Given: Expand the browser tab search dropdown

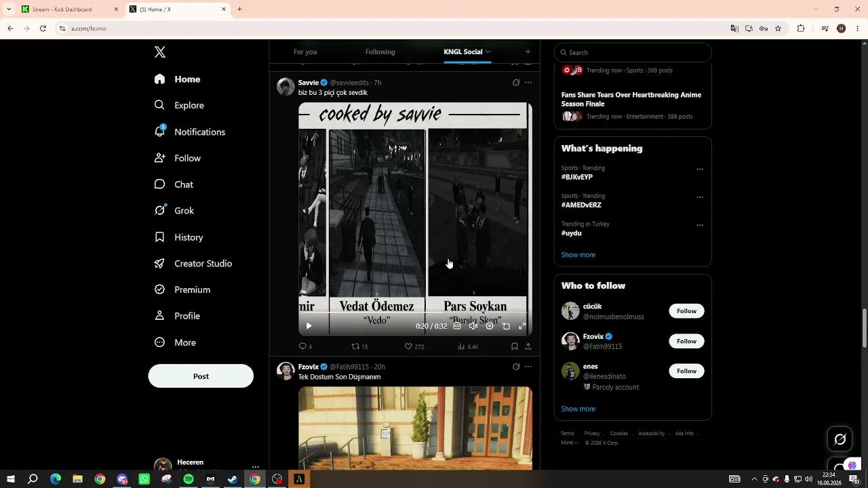Looking at the screenshot, I should [9, 9].
